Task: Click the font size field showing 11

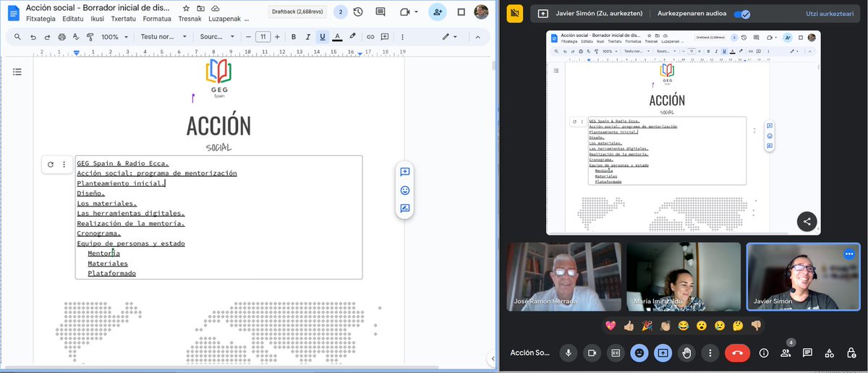Action: click(263, 36)
